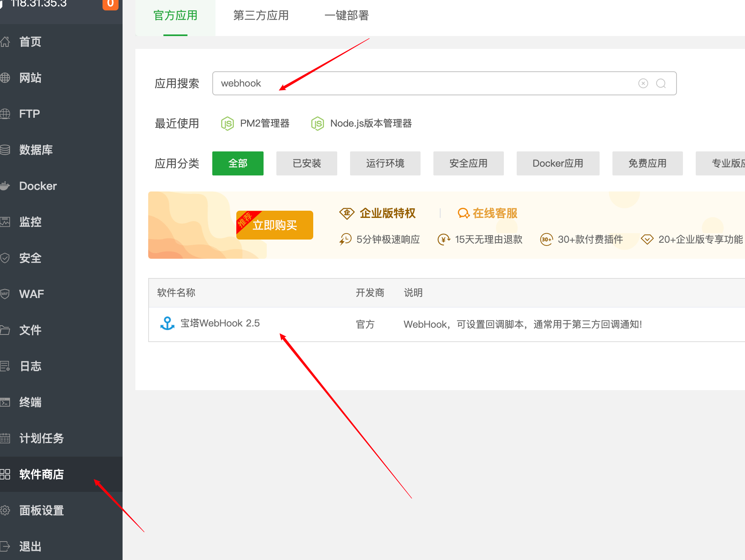Filter by Docker应用 category

click(558, 163)
